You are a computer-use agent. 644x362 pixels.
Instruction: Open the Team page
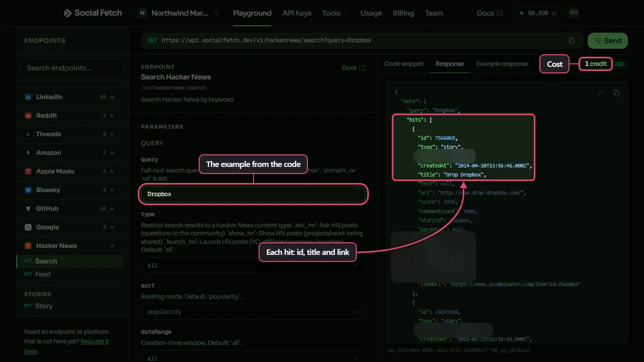pos(434,13)
